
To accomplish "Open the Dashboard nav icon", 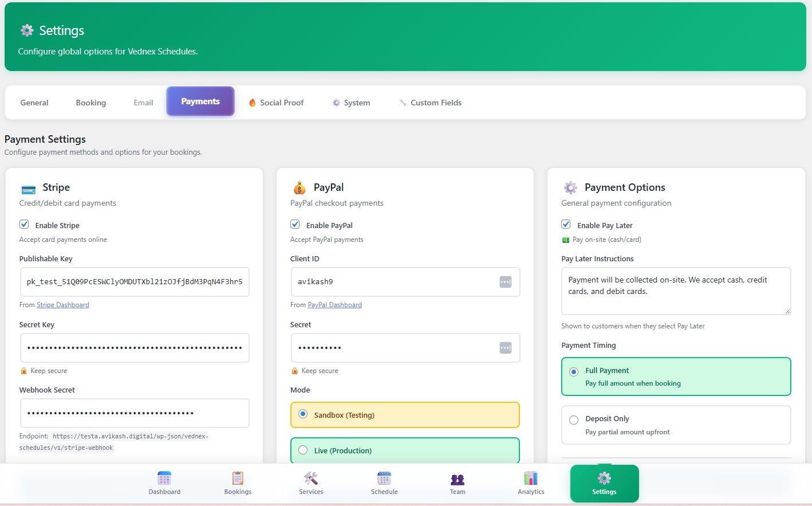I will click(164, 478).
